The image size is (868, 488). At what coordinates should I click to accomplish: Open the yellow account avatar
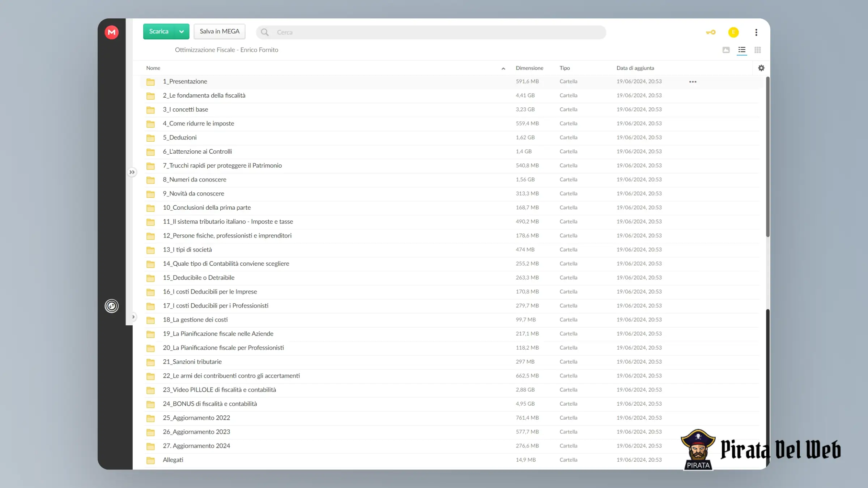tap(733, 32)
